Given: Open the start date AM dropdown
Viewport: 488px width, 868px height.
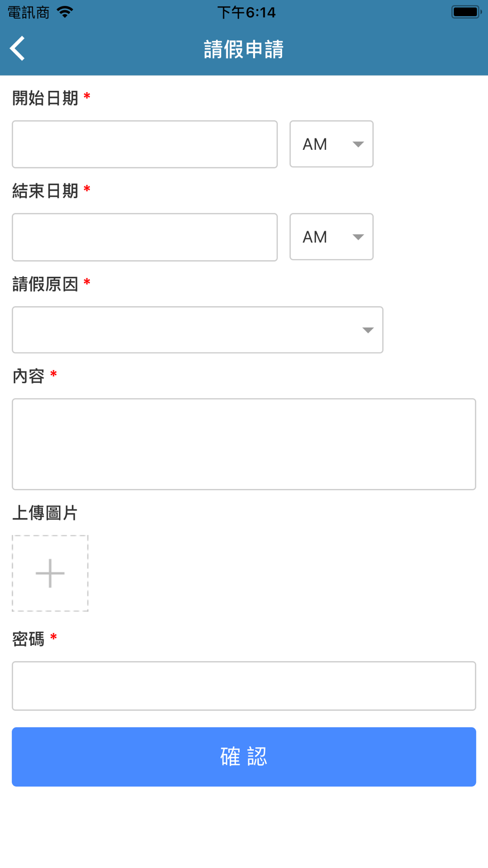Looking at the screenshot, I should (x=331, y=144).
